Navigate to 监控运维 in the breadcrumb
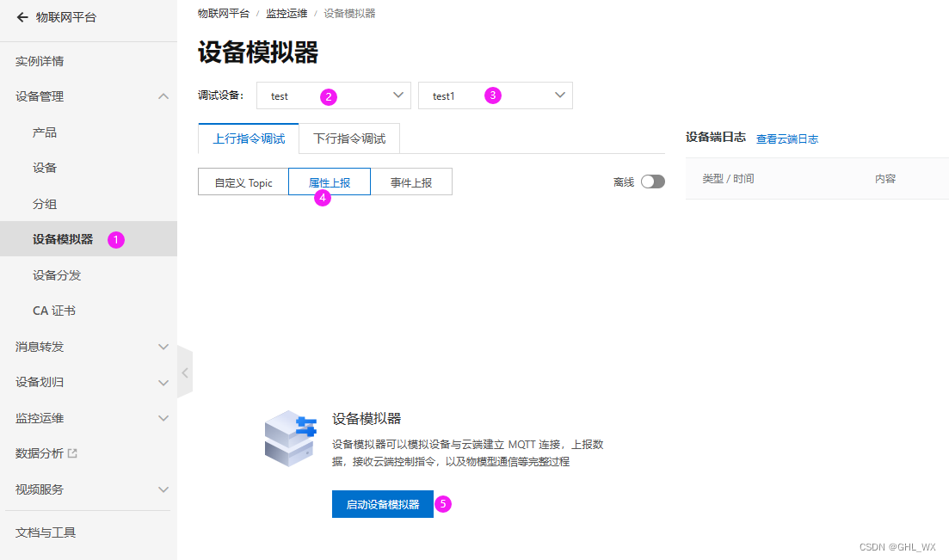The width and height of the screenshot is (949, 560). point(287,13)
